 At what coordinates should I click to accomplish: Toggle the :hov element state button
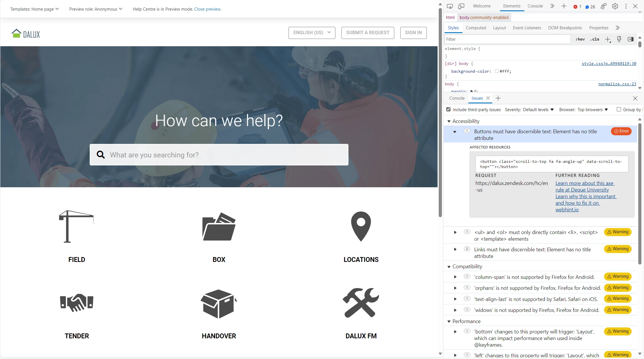coord(580,39)
